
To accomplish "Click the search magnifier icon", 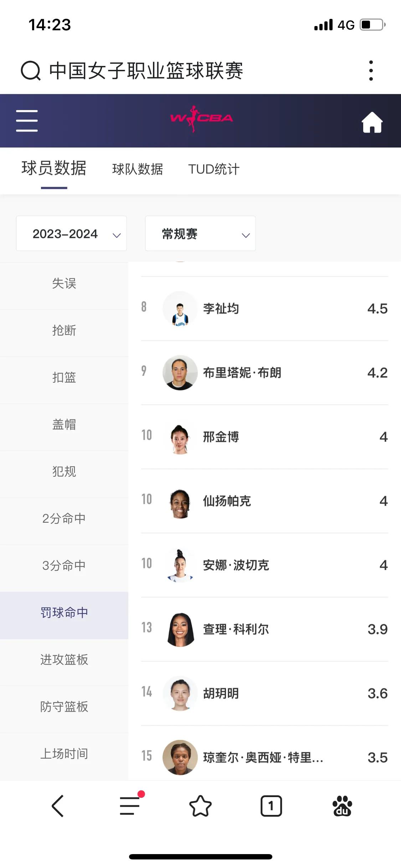I will tap(31, 71).
